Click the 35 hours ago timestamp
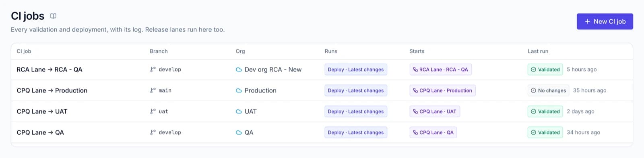The image size is (644, 158). pyautogui.click(x=590, y=90)
